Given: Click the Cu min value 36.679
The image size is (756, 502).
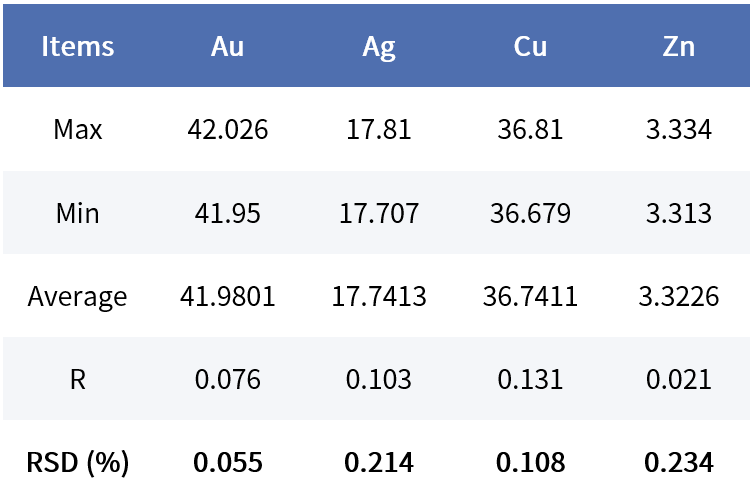Looking at the screenshot, I should (x=530, y=213).
